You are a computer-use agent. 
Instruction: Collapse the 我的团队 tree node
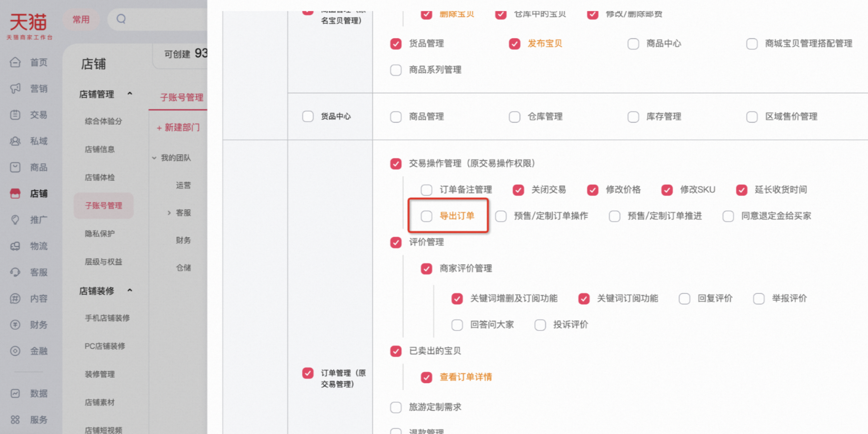(154, 158)
